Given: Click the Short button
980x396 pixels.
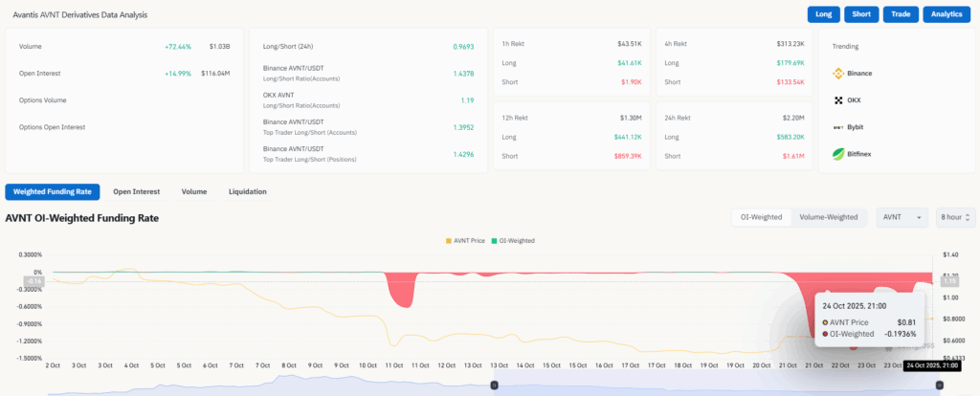Looking at the screenshot, I should coord(861,14).
